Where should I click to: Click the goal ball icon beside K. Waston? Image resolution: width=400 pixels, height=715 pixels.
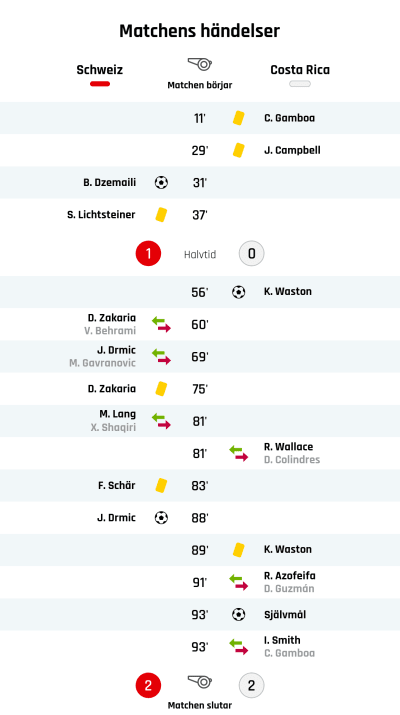(238, 292)
